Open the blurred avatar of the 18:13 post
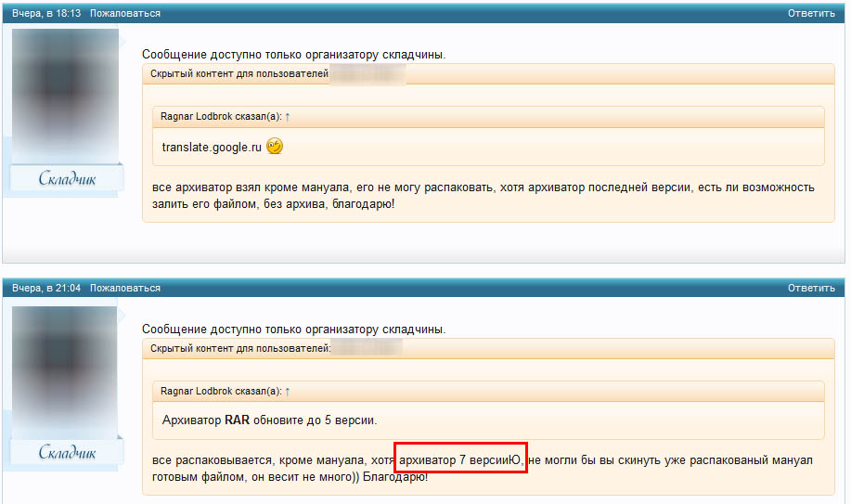Screen dimensions: 851x504 click(65, 97)
